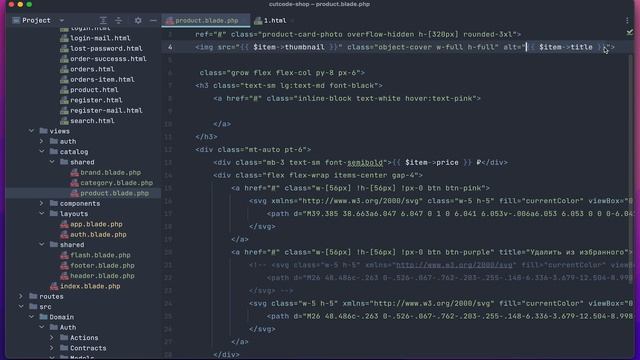Open flash.blade.php file

click(100, 255)
